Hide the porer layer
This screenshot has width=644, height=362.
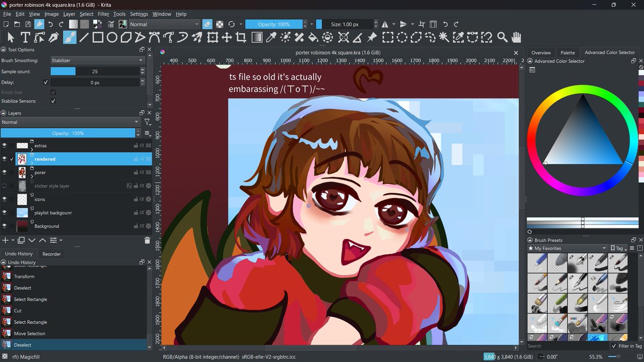pyautogui.click(x=4, y=172)
